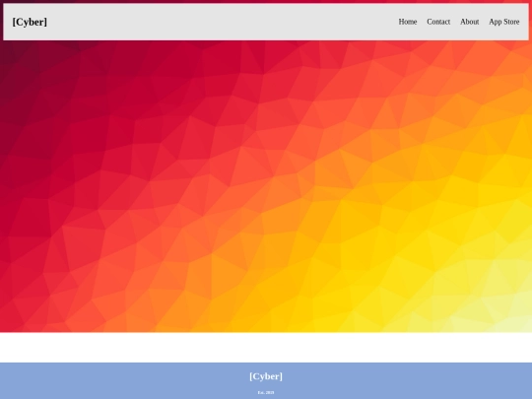Click the [Cyber] title in the footer

[x=266, y=376]
